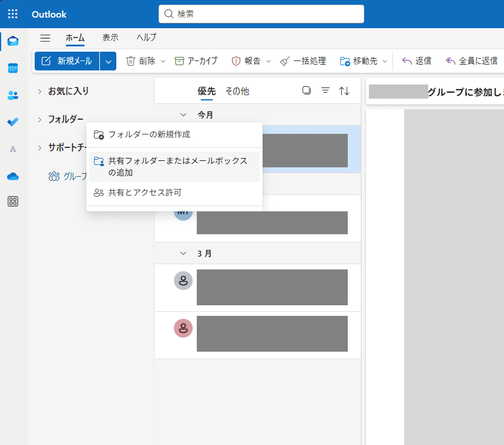
Task: Click the 返信 button
Action: (417, 60)
